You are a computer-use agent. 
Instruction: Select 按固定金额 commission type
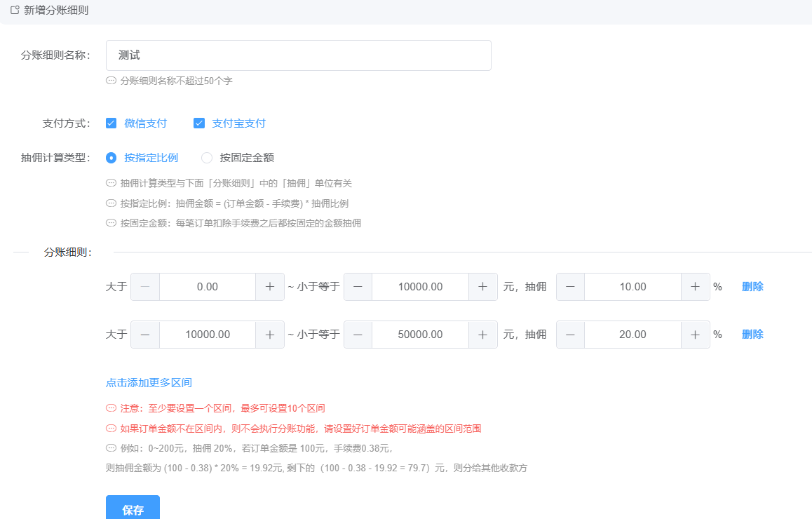click(207, 158)
